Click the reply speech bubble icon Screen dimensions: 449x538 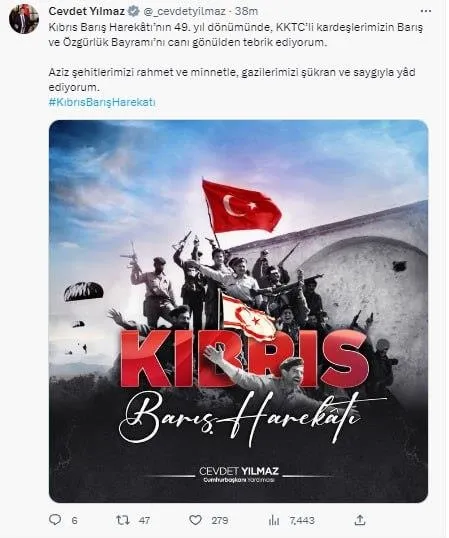click(55, 519)
